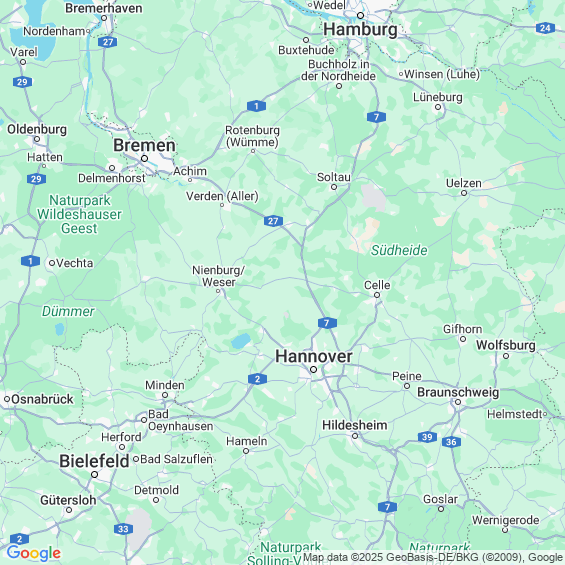This screenshot has height=565, width=565.
Task: Click the Bielefeld city label
Action: [x=94, y=461]
